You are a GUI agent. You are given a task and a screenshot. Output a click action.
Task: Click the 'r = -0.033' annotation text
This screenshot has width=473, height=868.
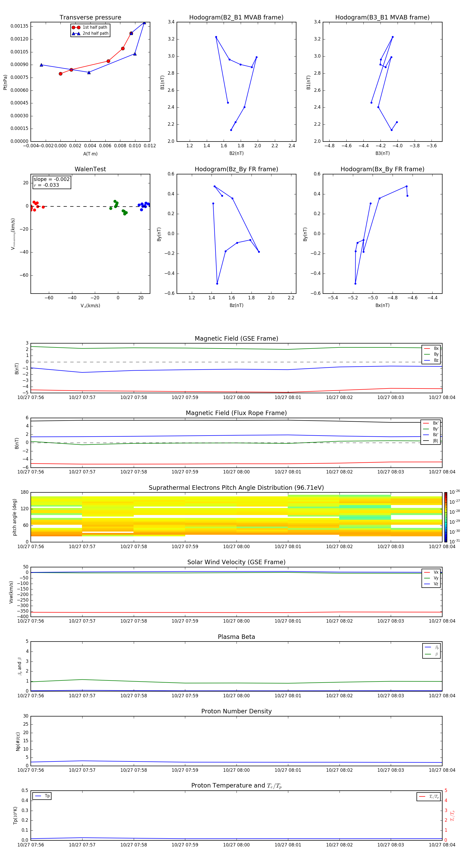coord(47,185)
